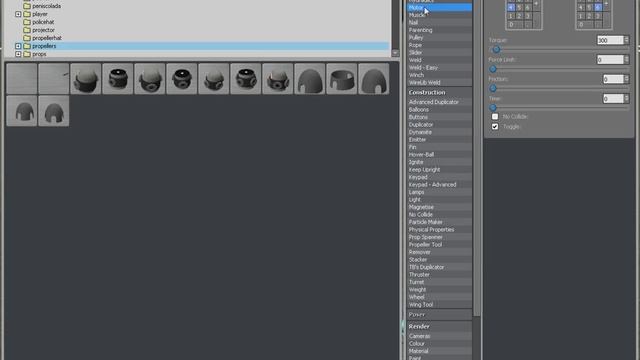640x360 pixels.
Task: Open the projector folder
Action: pyautogui.click(x=43, y=30)
